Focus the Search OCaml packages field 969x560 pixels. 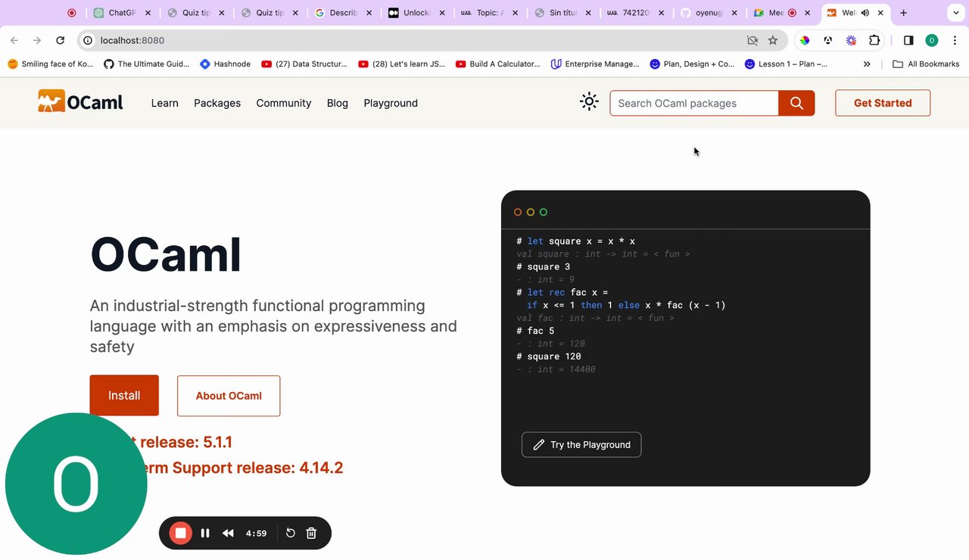click(x=694, y=103)
